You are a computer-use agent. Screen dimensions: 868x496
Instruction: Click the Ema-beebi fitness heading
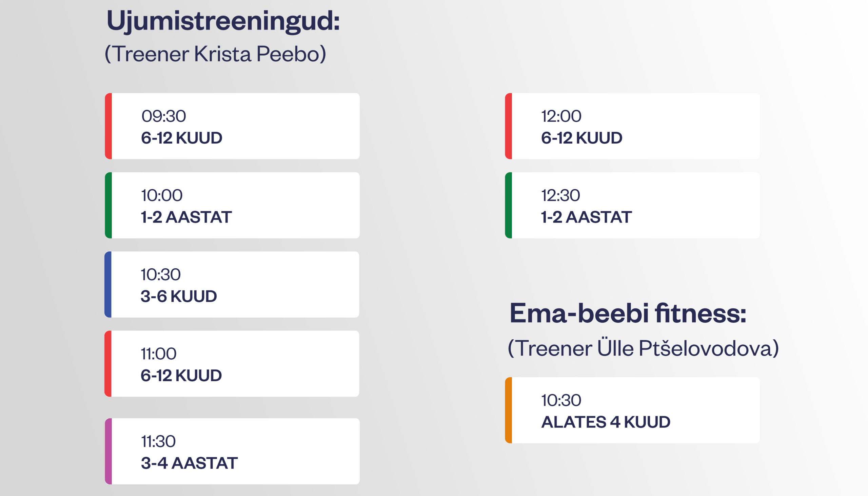(x=628, y=313)
